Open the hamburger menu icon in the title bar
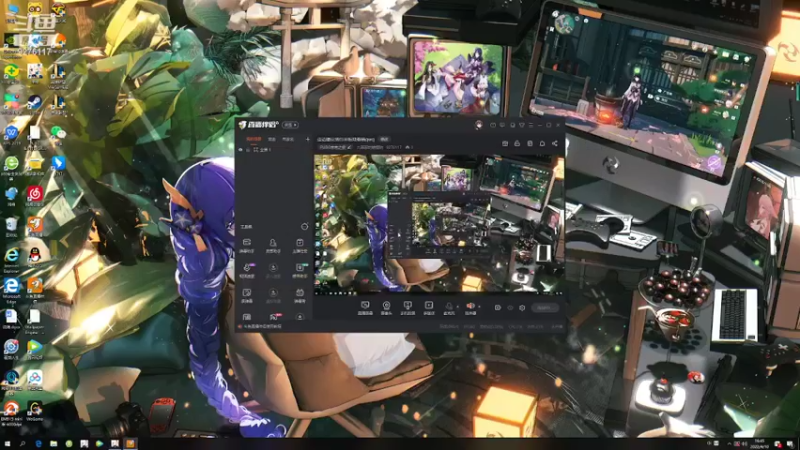The width and height of the screenshot is (800, 450). 531,125
